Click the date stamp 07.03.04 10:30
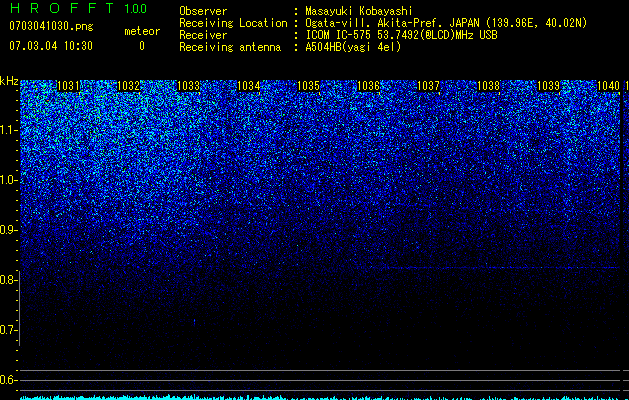The height and width of the screenshot is (400, 629). pos(51,46)
